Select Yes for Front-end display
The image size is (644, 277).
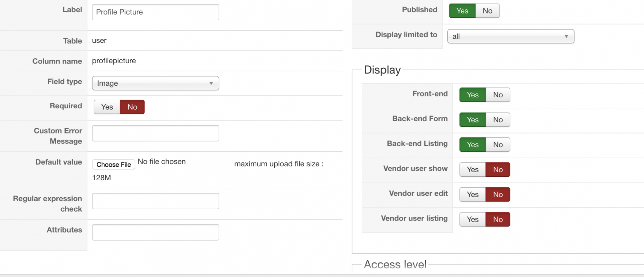coord(472,95)
